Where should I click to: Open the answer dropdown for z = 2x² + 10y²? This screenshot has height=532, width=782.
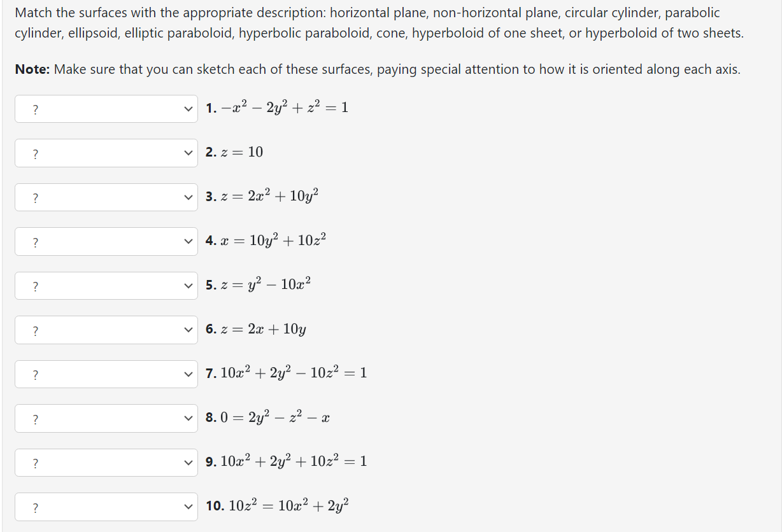pyautogui.click(x=106, y=197)
